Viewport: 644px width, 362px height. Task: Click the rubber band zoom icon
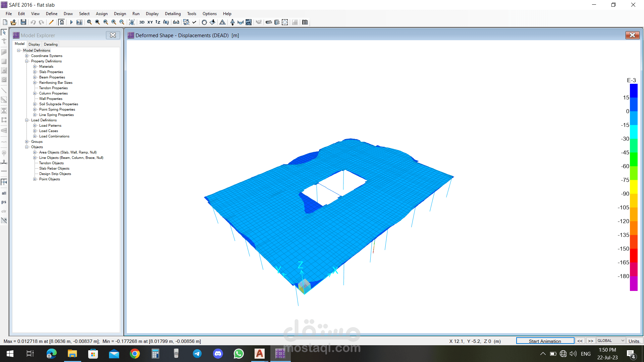pos(90,22)
